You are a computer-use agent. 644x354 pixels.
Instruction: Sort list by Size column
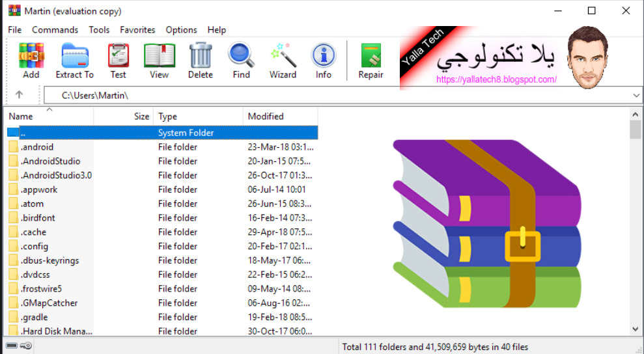point(123,116)
